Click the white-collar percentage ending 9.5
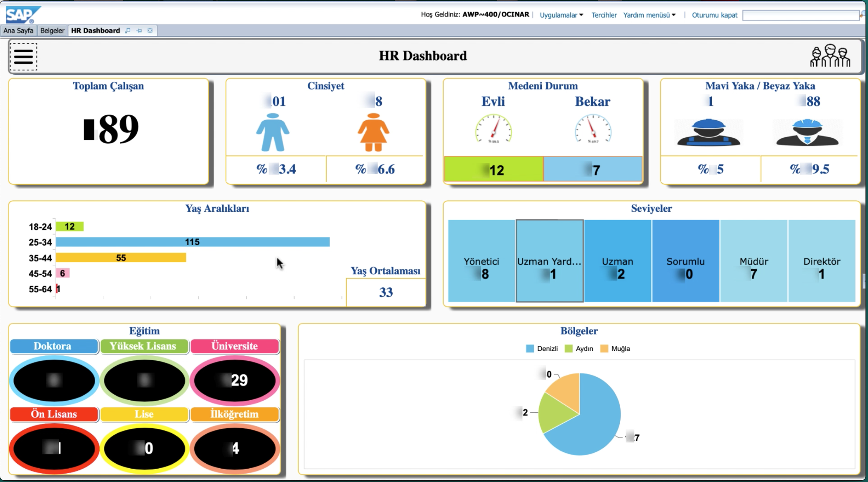 [x=809, y=169]
